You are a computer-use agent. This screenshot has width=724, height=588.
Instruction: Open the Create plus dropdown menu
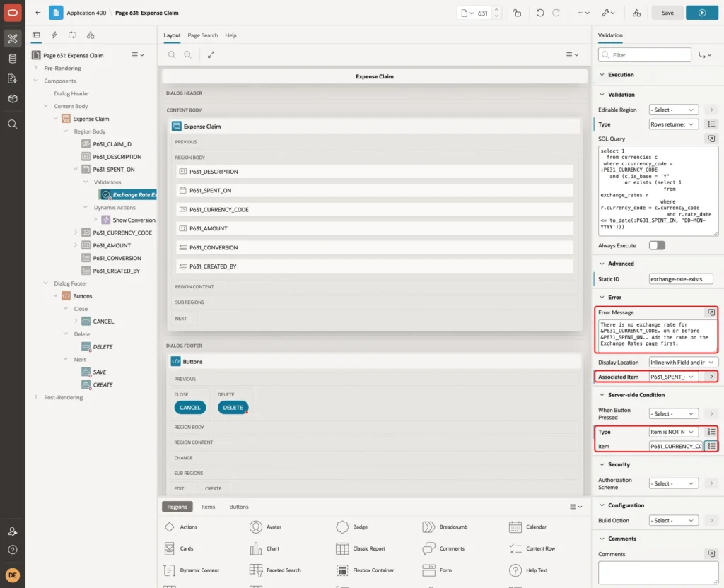click(583, 13)
